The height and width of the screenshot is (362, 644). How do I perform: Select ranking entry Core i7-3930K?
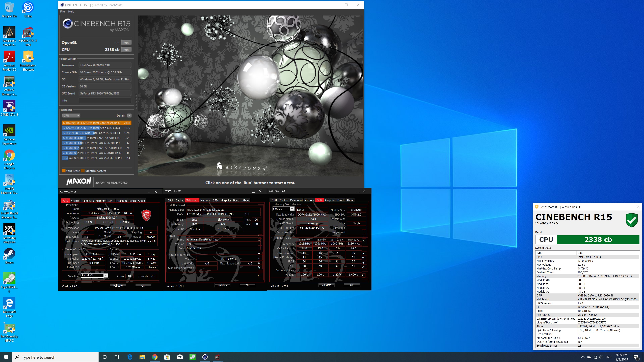click(x=96, y=133)
